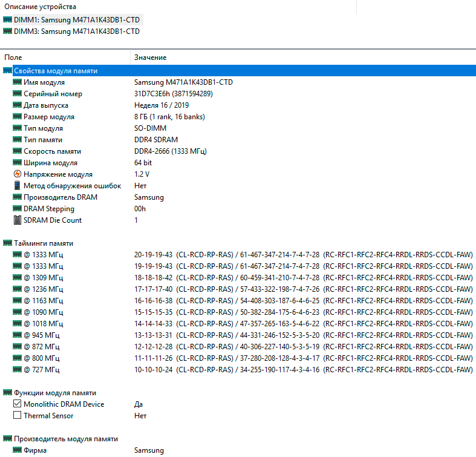Select the 'Неделя 16 / 2019' value
Image resolution: width=476 pixels, height=457 pixels.
pos(161,105)
